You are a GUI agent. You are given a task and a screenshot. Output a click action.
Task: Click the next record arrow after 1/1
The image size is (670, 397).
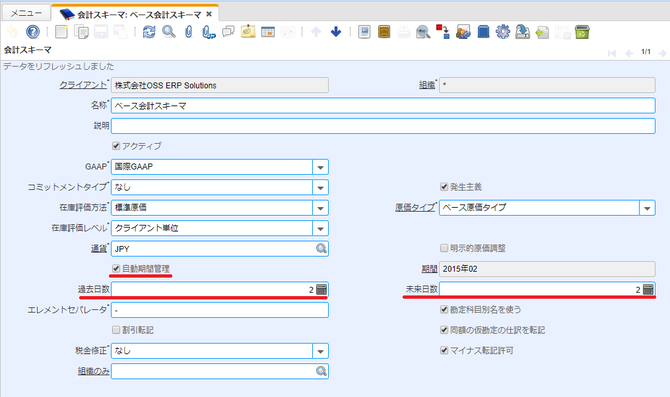[662, 53]
